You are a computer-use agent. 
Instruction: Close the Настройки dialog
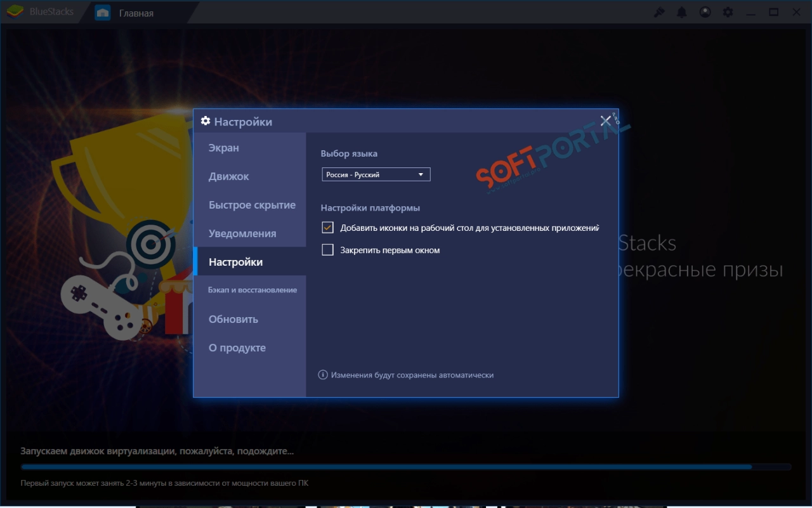(x=605, y=120)
